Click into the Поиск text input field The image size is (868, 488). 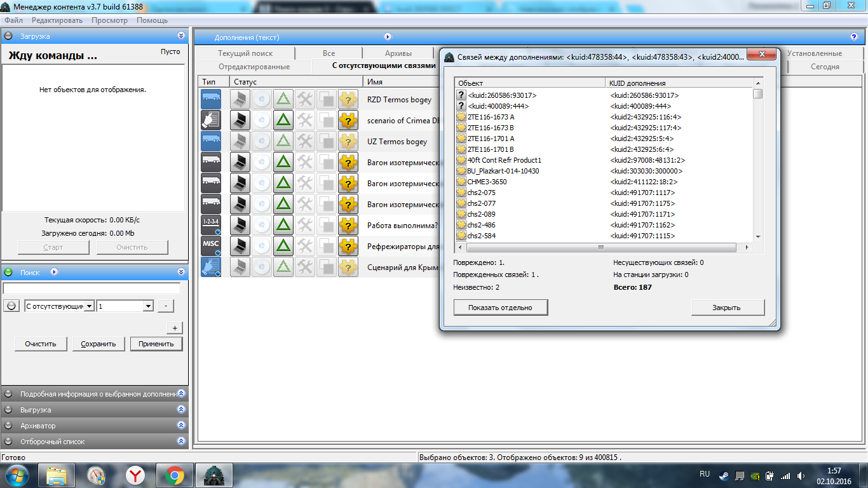coord(92,288)
